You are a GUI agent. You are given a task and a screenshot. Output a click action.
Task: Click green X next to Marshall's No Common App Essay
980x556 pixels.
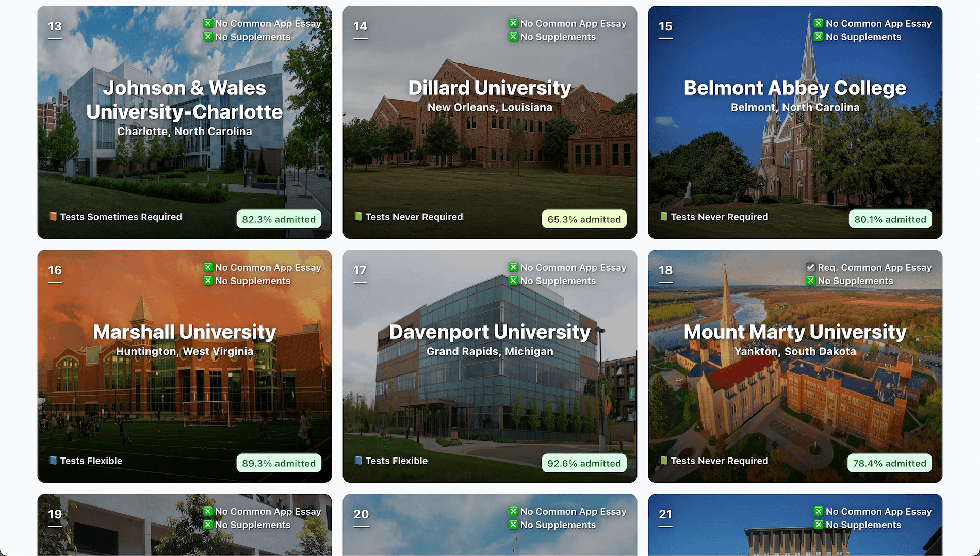(x=208, y=267)
